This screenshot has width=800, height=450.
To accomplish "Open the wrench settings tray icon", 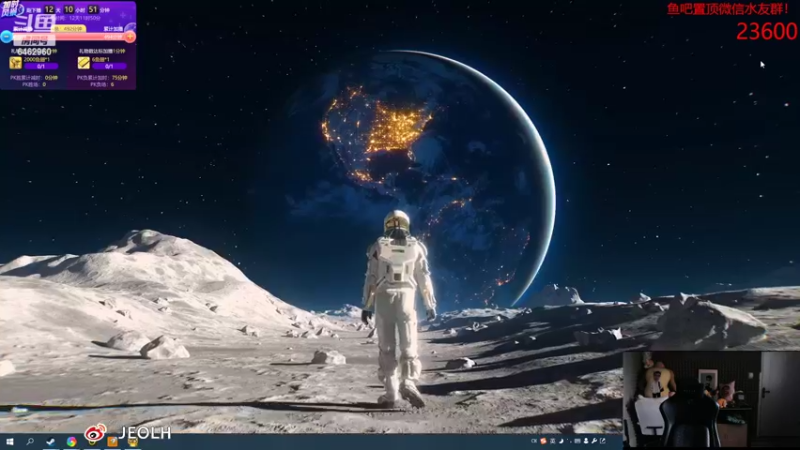I will click(594, 441).
